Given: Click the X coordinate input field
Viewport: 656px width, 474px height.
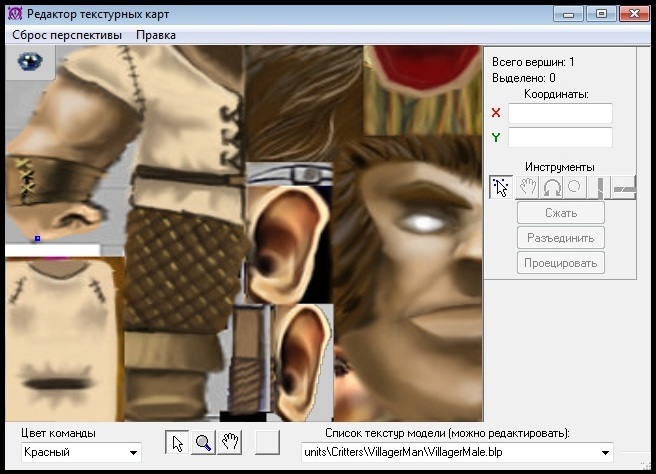Looking at the screenshot, I should 560,113.
